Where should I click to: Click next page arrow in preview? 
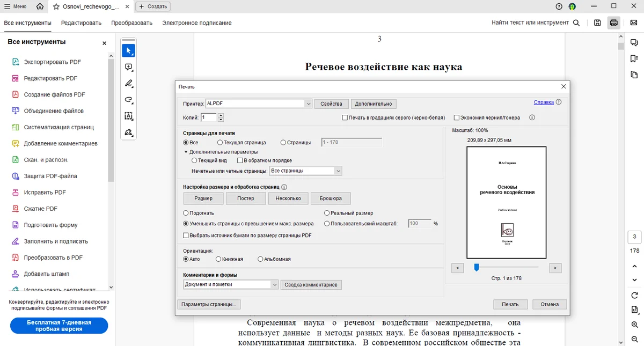[555, 268]
